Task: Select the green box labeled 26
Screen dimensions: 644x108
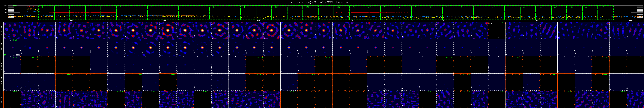Action: click(x=435, y=13)
